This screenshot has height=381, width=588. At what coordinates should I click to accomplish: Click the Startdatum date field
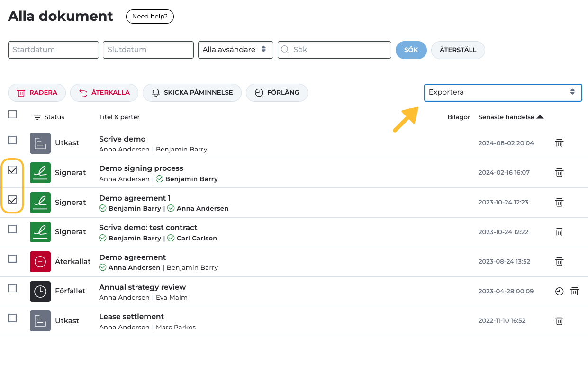54,50
